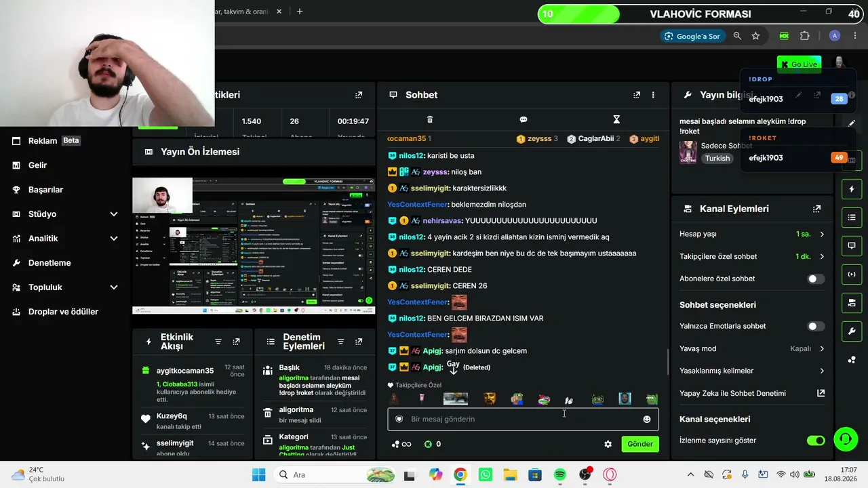Click the Turkish language tag
This screenshot has width=868, height=488.
[x=717, y=158]
